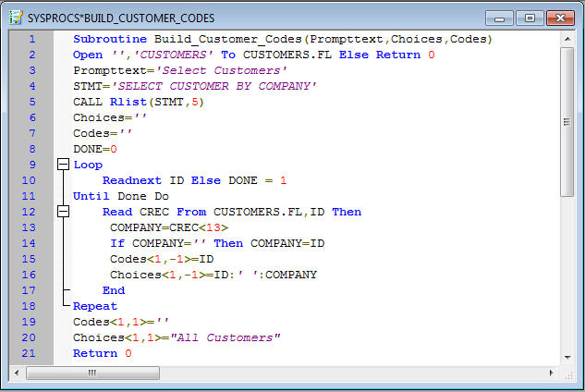Click line number 21 in the gutter
This screenshot has width=585, height=392.
[29, 353]
